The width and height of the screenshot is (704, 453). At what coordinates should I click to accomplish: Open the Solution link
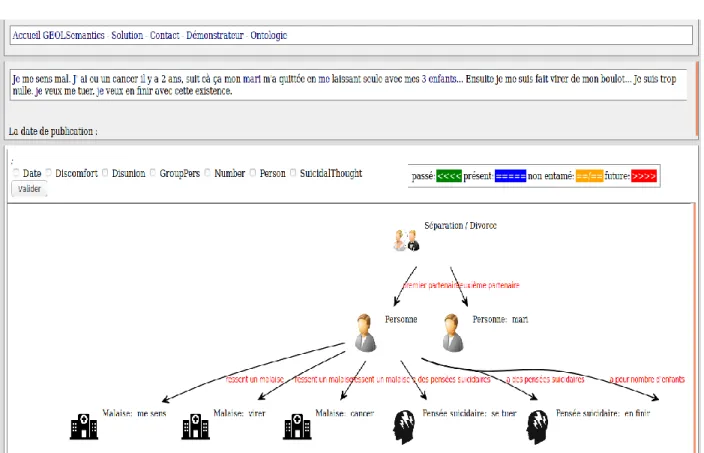click(127, 35)
